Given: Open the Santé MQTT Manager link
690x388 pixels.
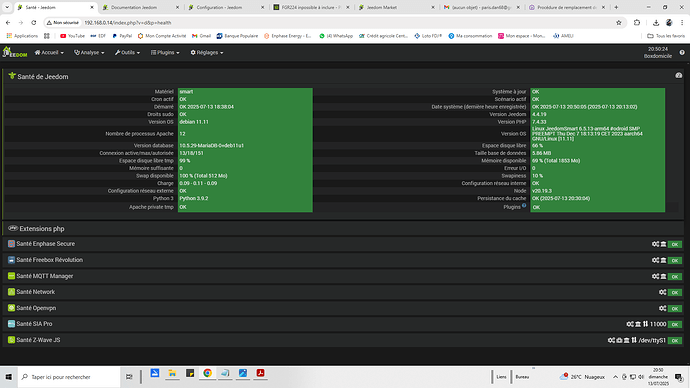Looking at the screenshot, I should (44, 276).
